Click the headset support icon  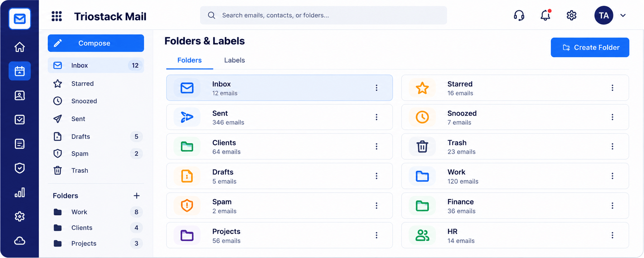[519, 15]
